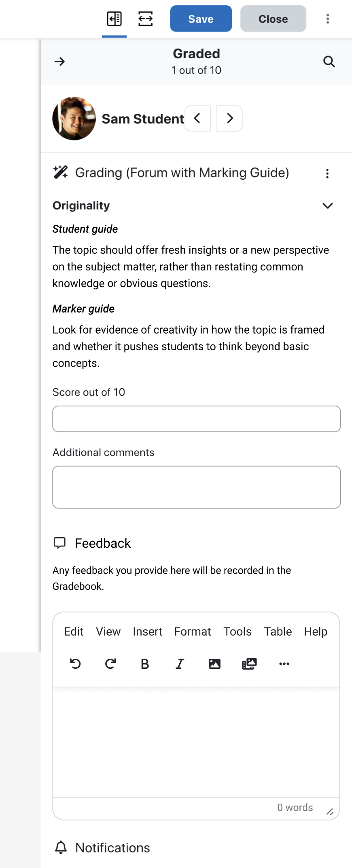This screenshot has height=868, width=352.
Task: Apply italic in the feedback editor
Action: click(x=180, y=664)
